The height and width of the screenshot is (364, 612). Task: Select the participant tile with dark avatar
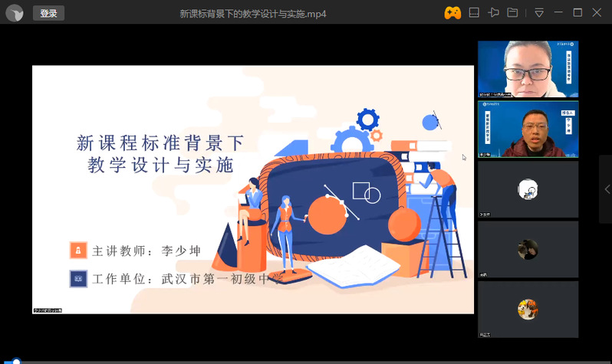coord(528,249)
